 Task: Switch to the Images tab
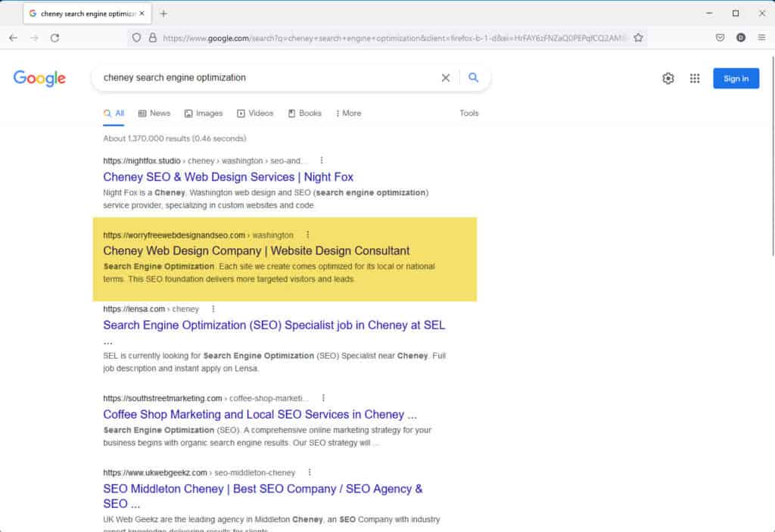coord(204,114)
